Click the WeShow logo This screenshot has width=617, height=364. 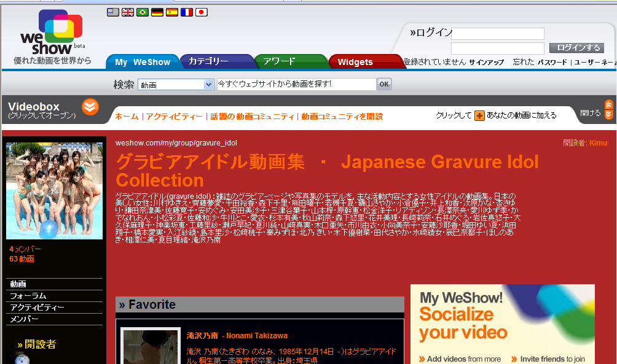coord(52,33)
